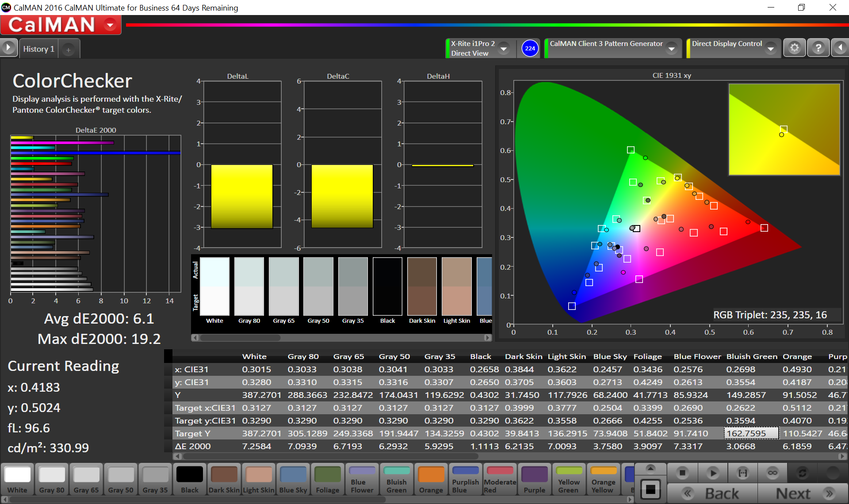Select the Gray 35 patch button
Image resolution: width=849 pixels, height=504 pixels.
(x=155, y=479)
